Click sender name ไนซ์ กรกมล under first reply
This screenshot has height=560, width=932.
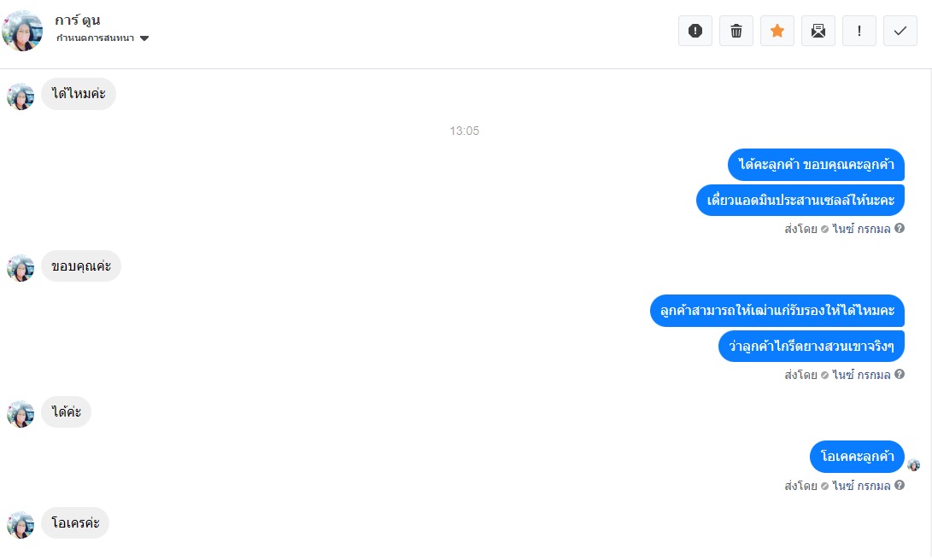tap(861, 229)
